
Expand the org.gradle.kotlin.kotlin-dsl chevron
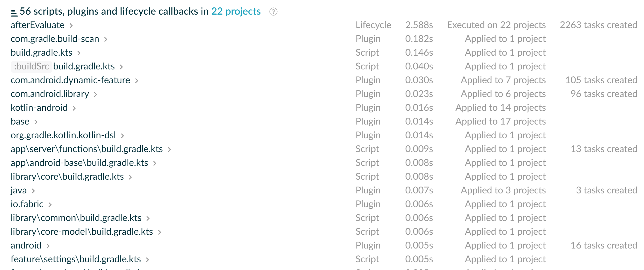pos(123,136)
